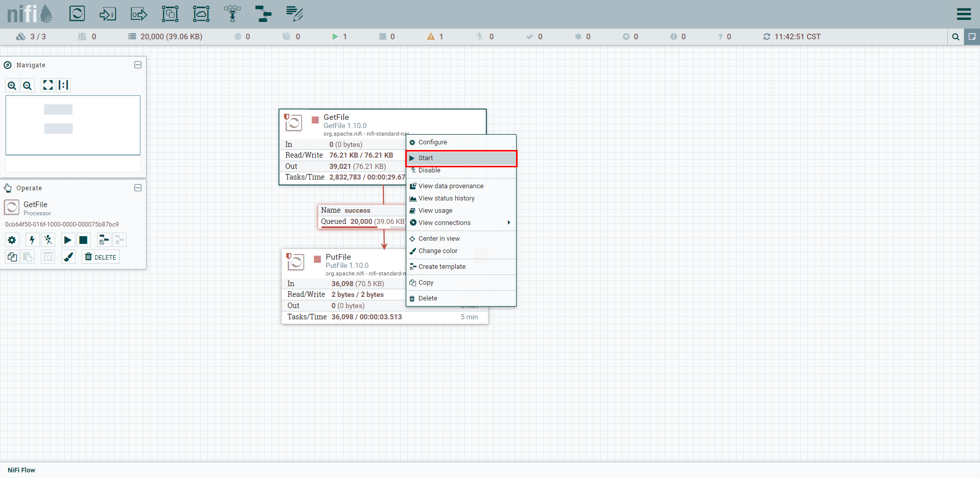Stop the processor from Operate panel
Screen dimensions: 980x478
pos(84,240)
